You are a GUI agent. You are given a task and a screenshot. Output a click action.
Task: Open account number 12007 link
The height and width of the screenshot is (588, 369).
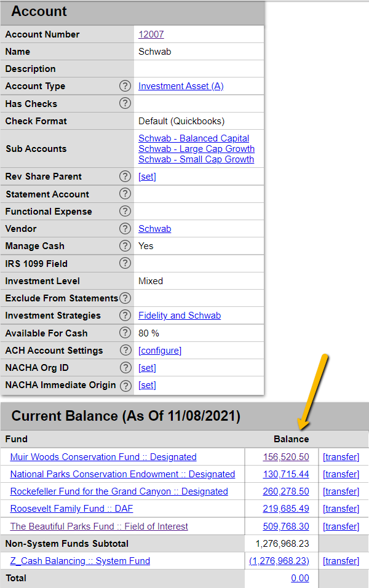click(x=151, y=34)
